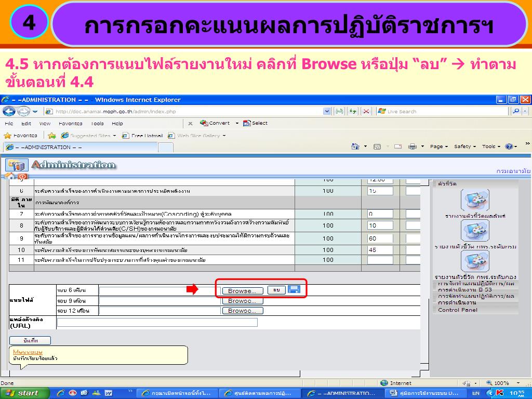The image size is (532, 399).
Task: Click the Read Mail icon
Action: [x=398, y=147]
